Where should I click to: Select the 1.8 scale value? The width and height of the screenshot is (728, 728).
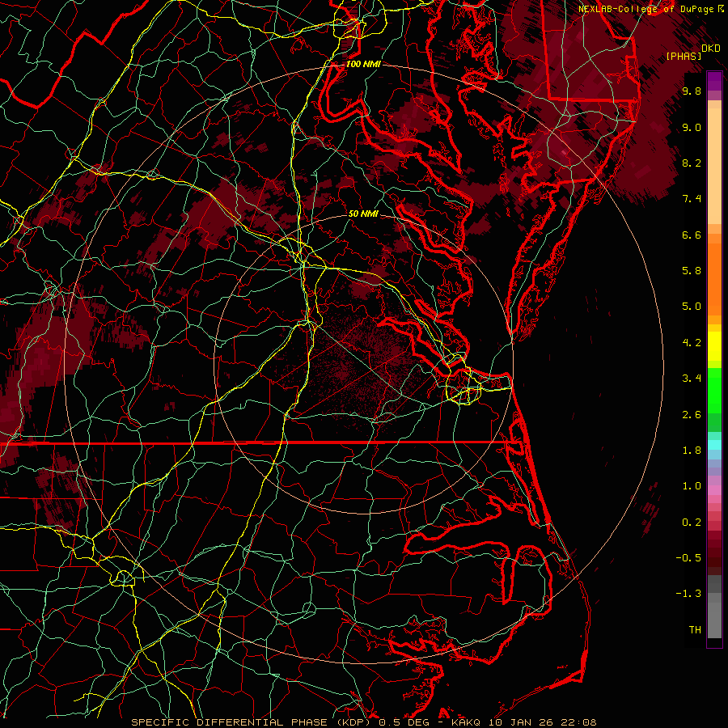tap(692, 451)
